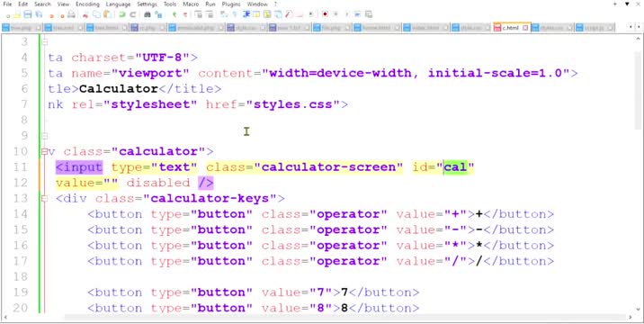This screenshot has height=324, width=644.
Task: Toggle the fold marker at line 3
Action: coord(44,42)
